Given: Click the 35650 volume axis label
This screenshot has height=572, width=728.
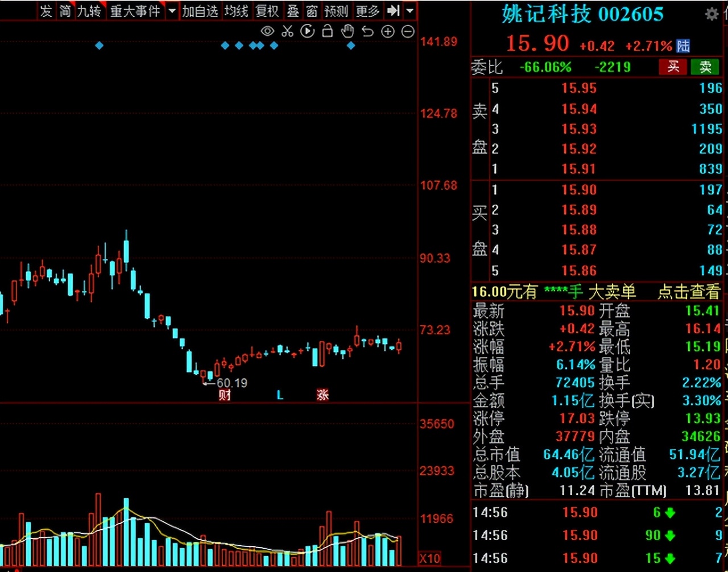Looking at the screenshot, I should (x=437, y=424).
